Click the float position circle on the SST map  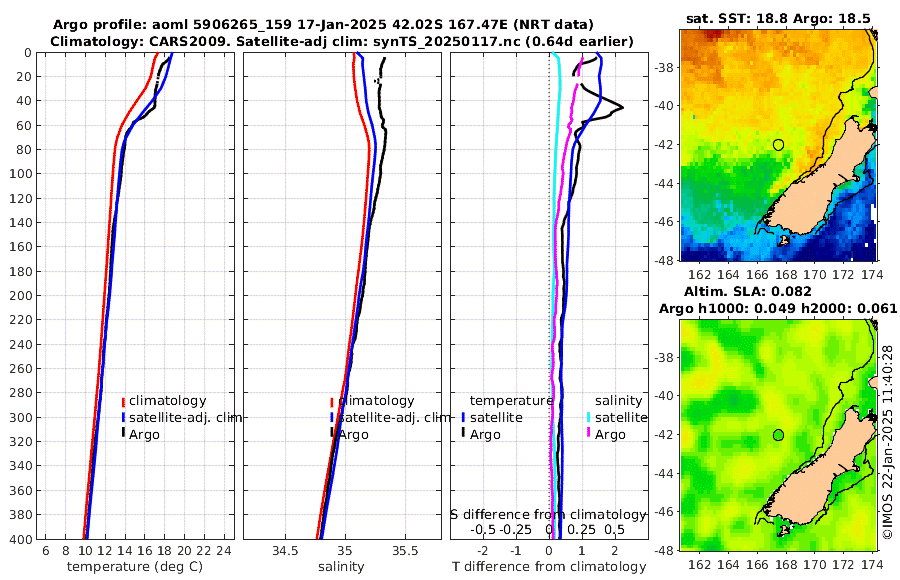778,145
